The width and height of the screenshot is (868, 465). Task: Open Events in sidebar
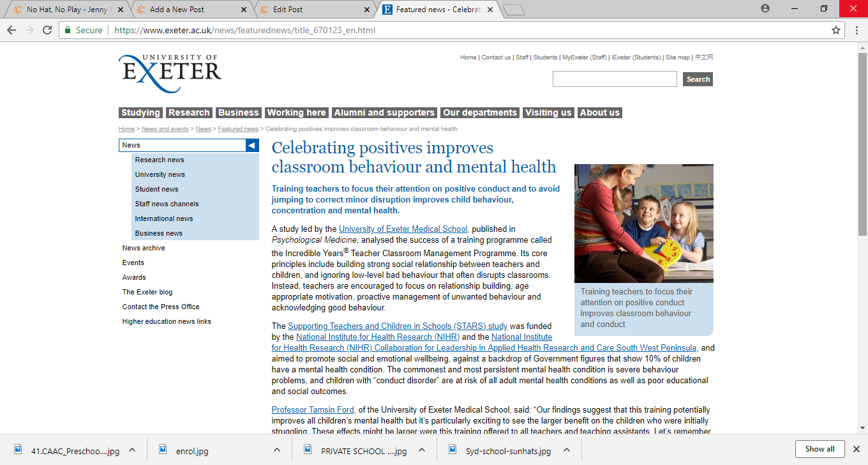[x=133, y=263]
